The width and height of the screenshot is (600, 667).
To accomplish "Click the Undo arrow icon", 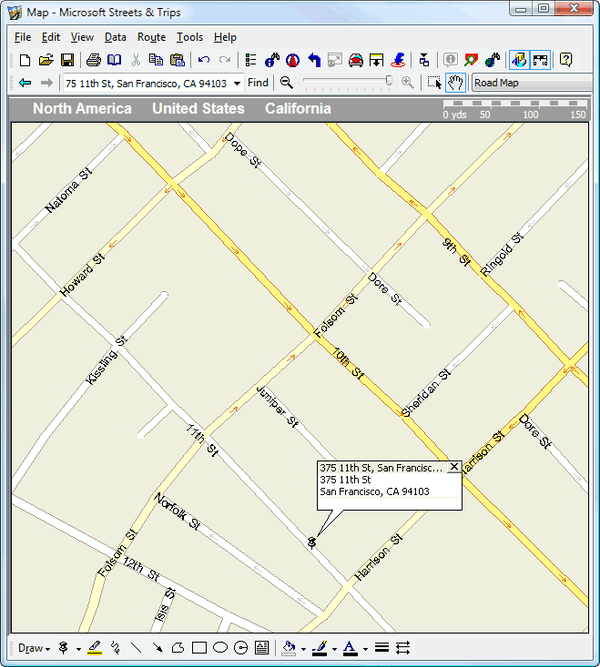I will (x=204, y=61).
